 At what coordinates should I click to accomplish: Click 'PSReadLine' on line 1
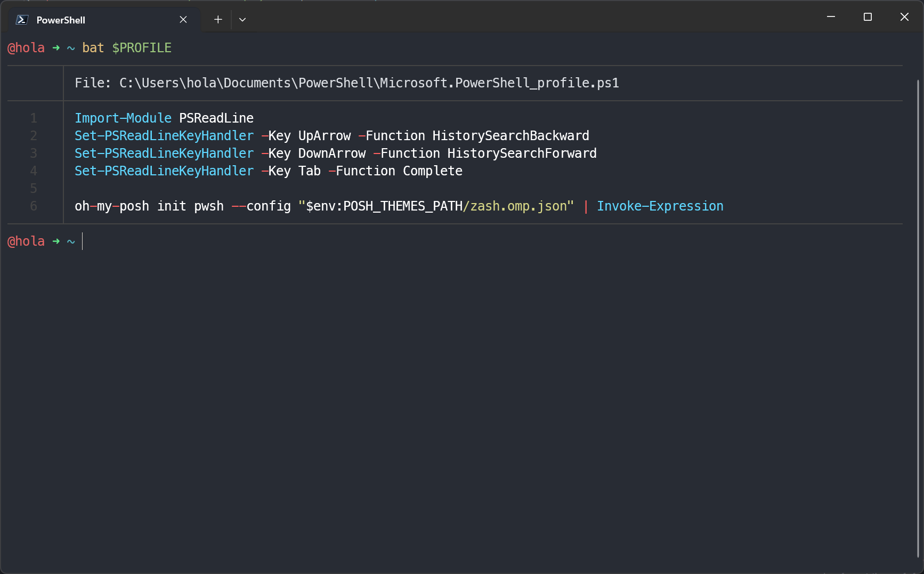click(216, 118)
